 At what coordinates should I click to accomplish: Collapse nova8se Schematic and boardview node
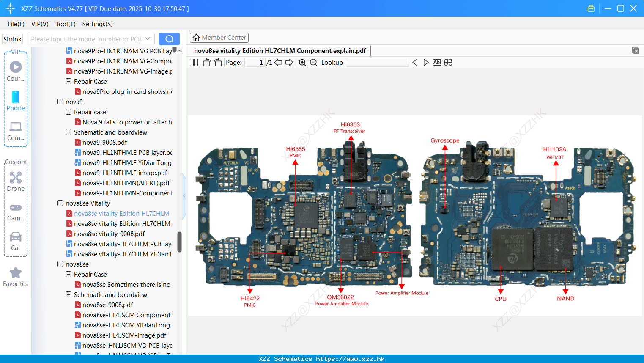pyautogui.click(x=69, y=294)
